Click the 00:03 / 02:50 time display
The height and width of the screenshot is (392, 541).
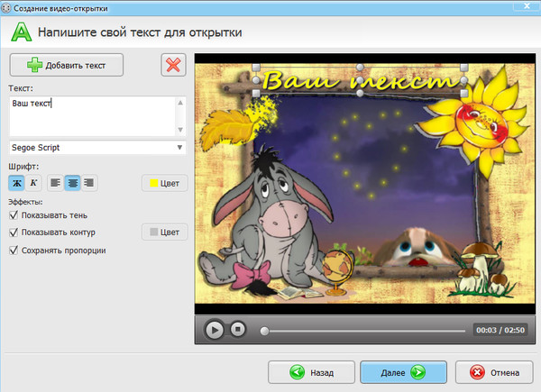(500, 330)
